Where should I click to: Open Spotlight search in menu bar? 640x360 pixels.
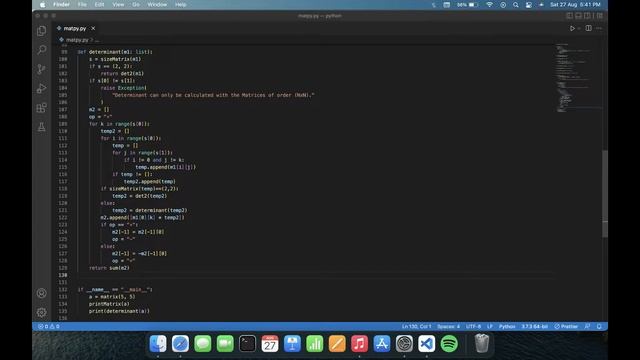516,5
